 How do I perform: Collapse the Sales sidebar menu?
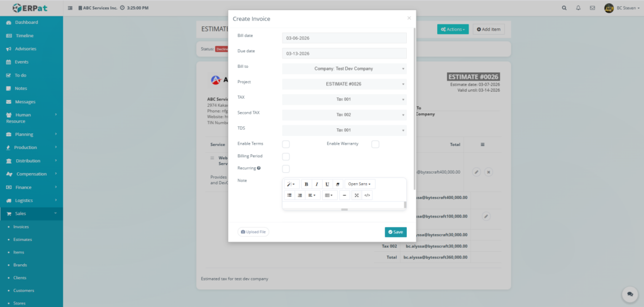click(31, 213)
